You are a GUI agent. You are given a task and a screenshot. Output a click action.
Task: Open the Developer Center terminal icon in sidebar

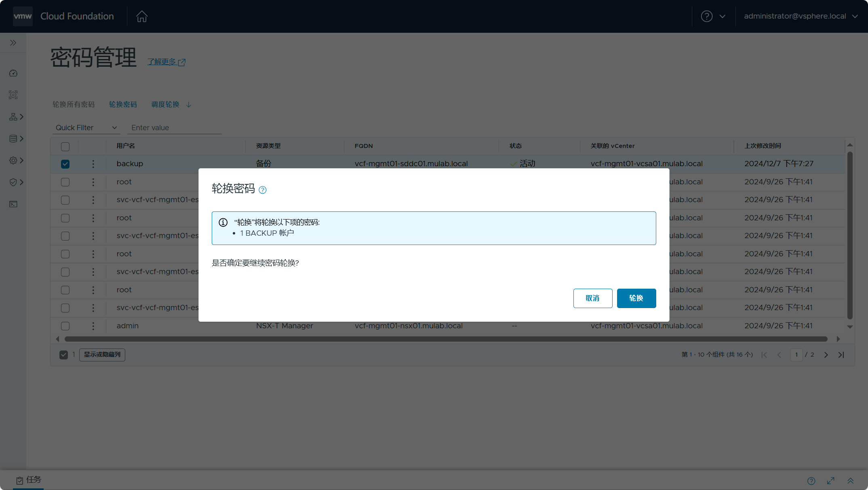click(x=13, y=204)
